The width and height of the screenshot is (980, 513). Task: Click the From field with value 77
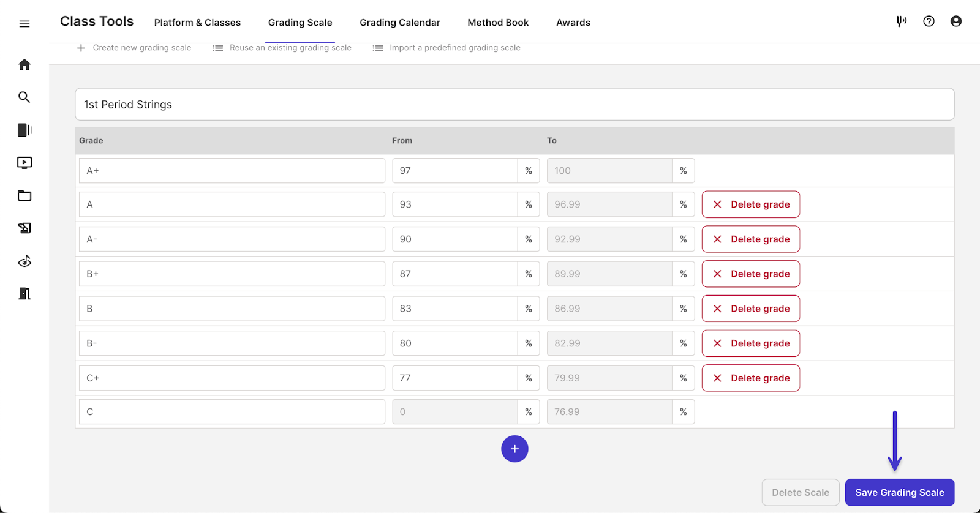pyautogui.click(x=455, y=378)
